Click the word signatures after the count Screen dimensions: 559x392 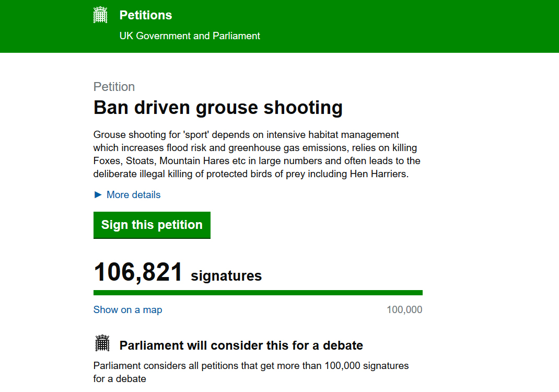pyautogui.click(x=226, y=276)
